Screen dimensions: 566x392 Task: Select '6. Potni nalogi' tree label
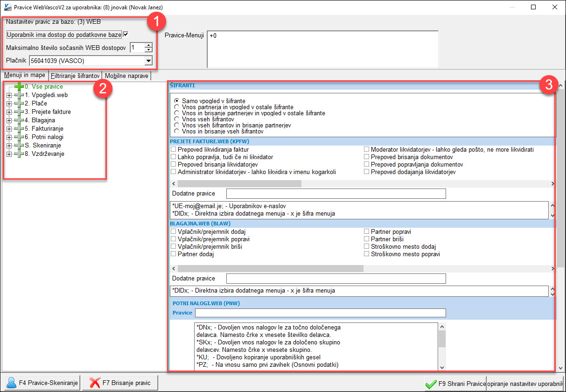tap(44, 137)
